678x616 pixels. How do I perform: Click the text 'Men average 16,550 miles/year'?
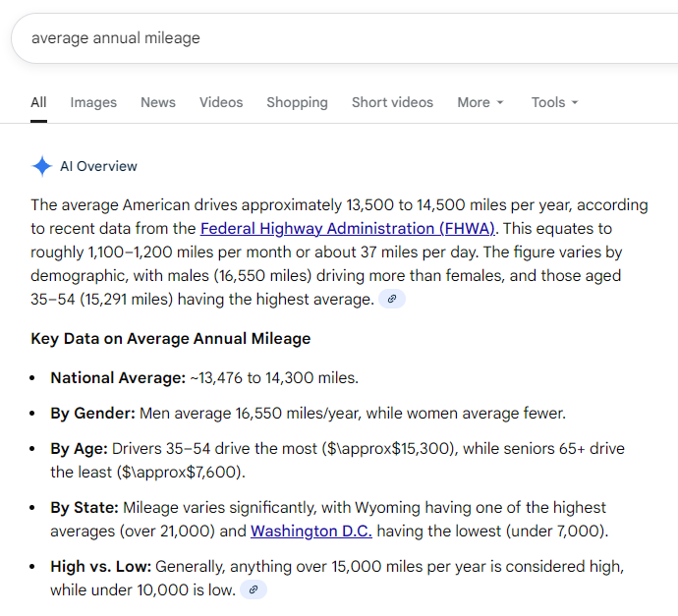point(250,414)
